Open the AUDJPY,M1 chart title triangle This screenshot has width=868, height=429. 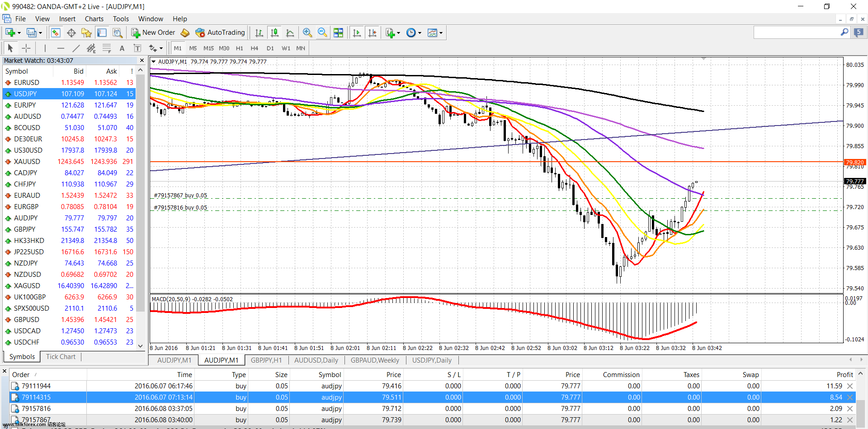coord(154,62)
